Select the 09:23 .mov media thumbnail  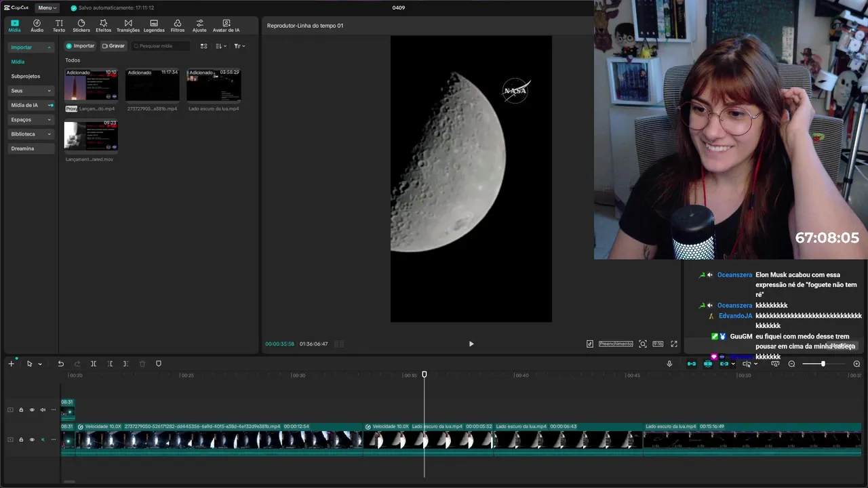point(91,136)
